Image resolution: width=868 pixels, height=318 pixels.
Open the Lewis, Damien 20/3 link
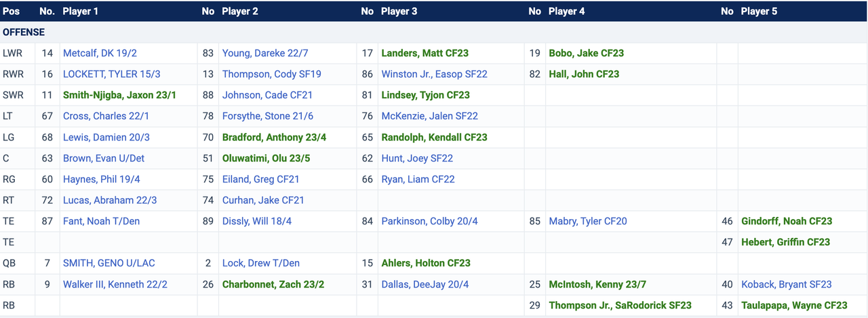pos(106,137)
